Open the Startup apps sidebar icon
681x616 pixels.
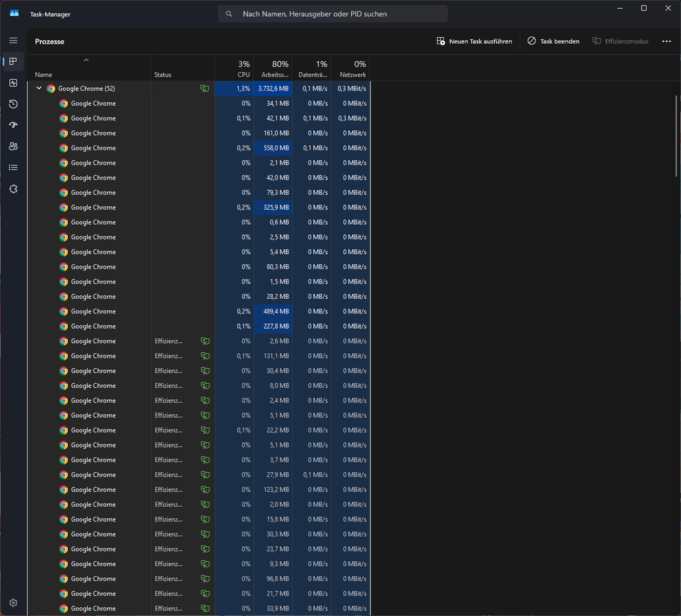point(13,125)
